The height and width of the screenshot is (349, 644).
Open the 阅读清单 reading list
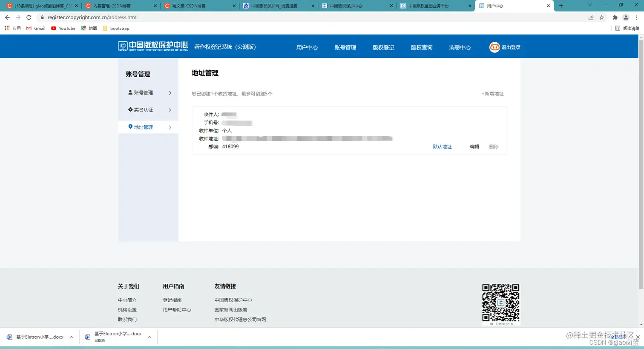coord(628,28)
